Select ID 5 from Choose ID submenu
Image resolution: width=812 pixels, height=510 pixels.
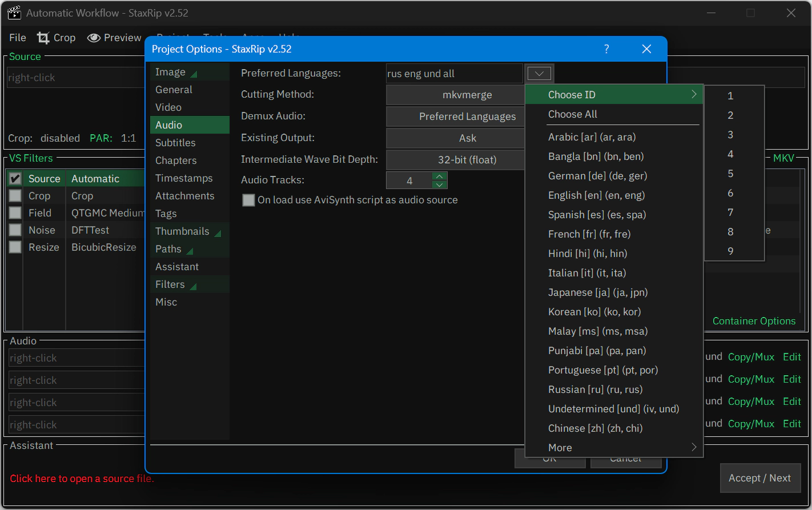click(730, 174)
